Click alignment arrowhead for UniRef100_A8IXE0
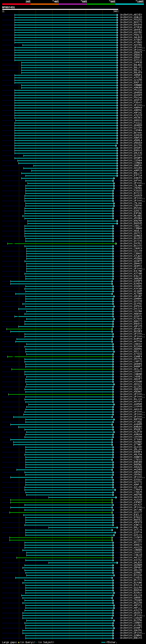Screen dimensions: 146x644 coord(117,15)
